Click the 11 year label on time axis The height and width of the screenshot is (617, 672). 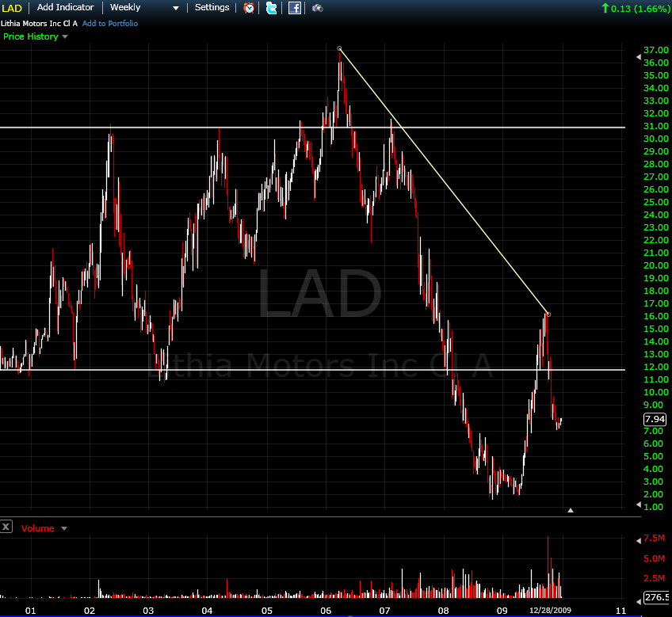(x=621, y=611)
